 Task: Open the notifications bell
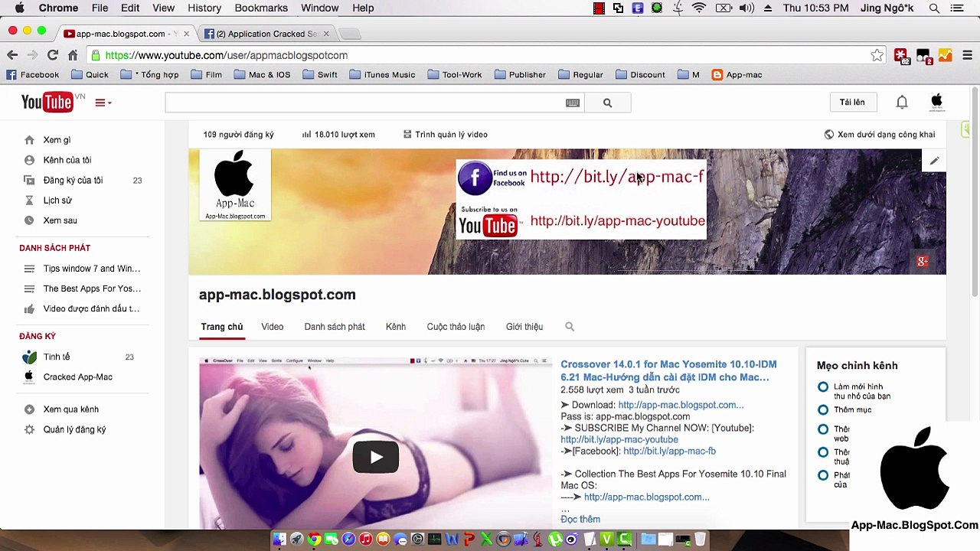click(x=902, y=102)
